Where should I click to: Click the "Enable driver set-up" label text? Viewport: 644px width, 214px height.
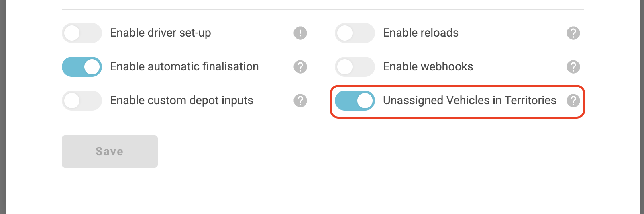[161, 33]
